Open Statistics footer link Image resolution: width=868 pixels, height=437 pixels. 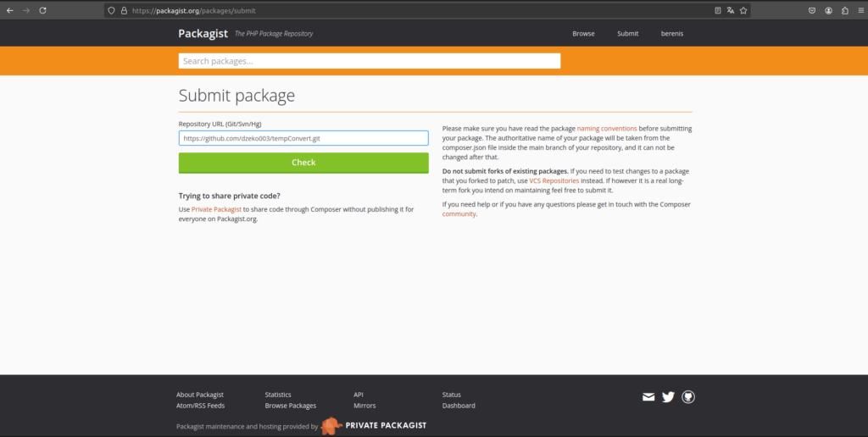pos(278,395)
